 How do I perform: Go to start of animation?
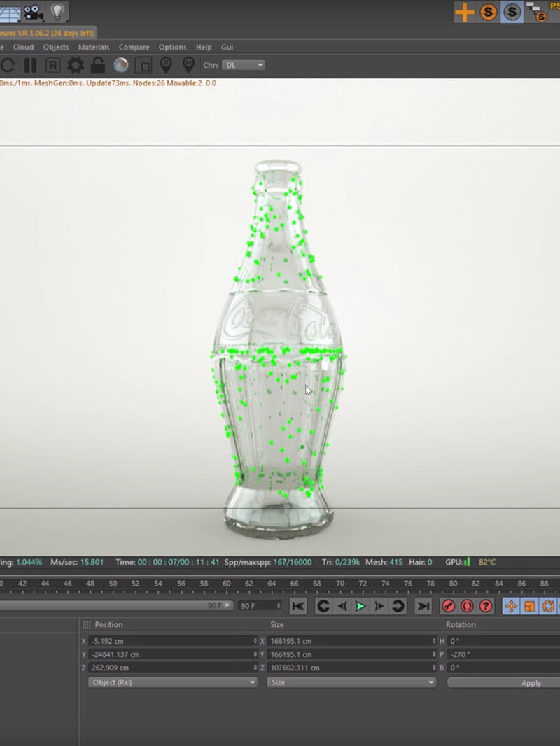298,606
